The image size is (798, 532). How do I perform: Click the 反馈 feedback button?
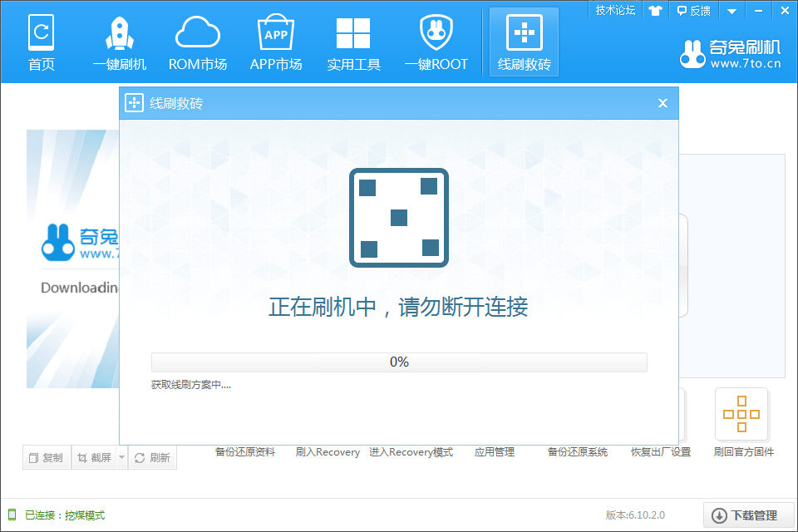pyautogui.click(x=694, y=11)
